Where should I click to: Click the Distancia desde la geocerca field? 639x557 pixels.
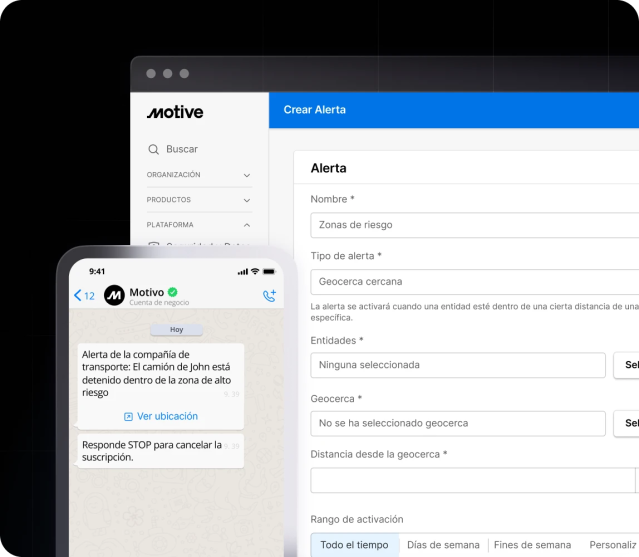472,480
